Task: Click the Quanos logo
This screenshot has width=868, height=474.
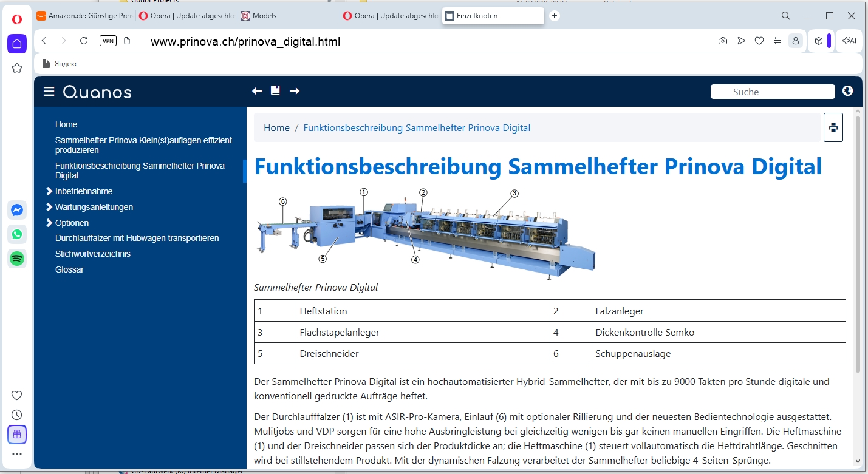Action: [97, 92]
